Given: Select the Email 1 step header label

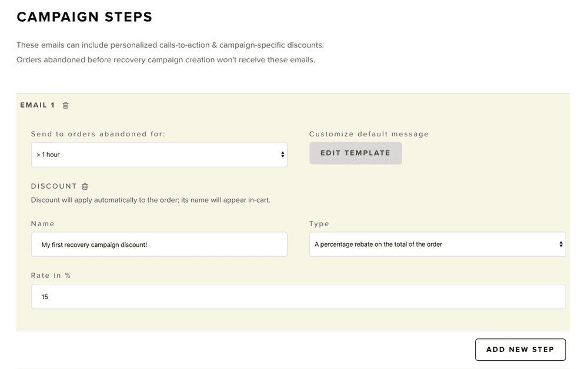Looking at the screenshot, I should (x=37, y=105).
